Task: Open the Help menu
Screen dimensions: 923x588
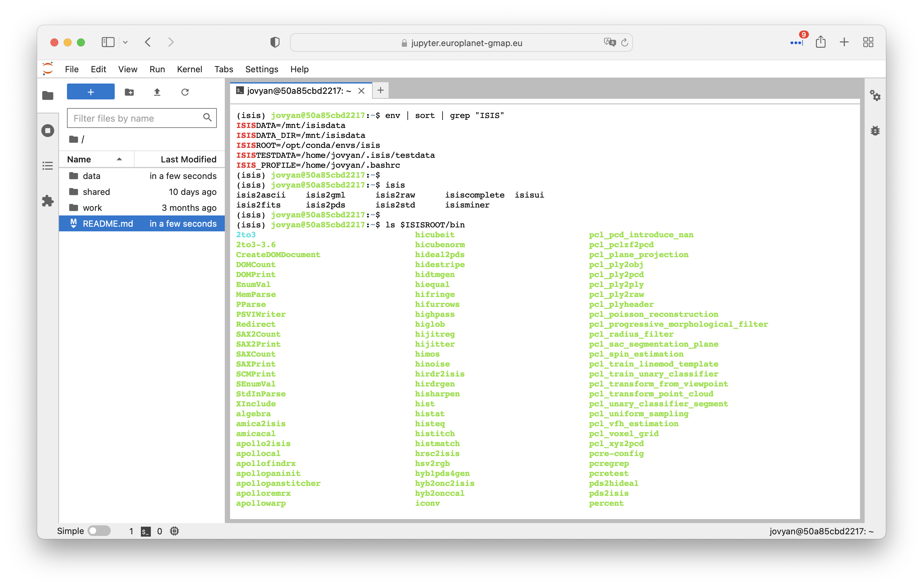Action: pyautogui.click(x=299, y=69)
